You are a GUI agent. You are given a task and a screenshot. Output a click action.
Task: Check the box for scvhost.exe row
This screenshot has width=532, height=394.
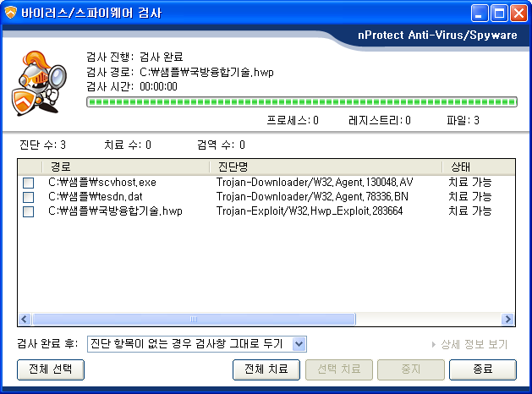click(28, 183)
